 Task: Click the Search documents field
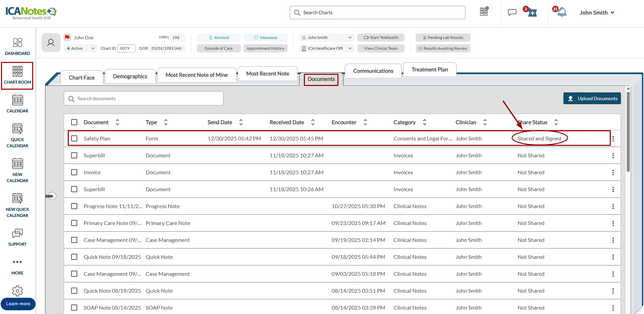(144, 98)
